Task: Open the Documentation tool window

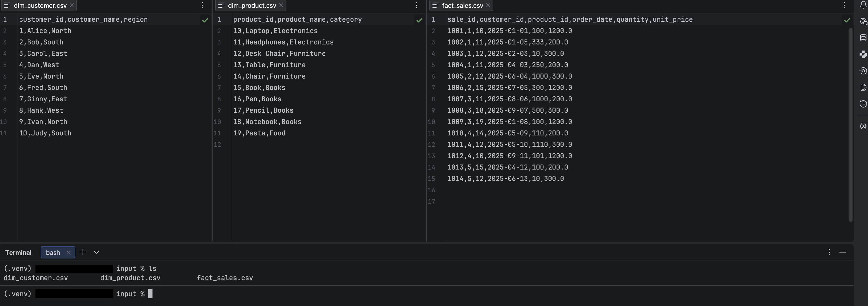Action: pos(863,87)
